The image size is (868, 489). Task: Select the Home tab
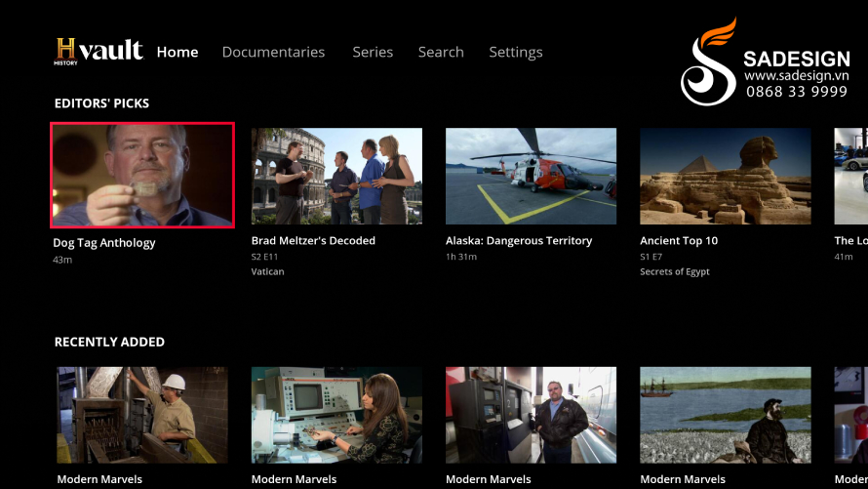(x=178, y=52)
